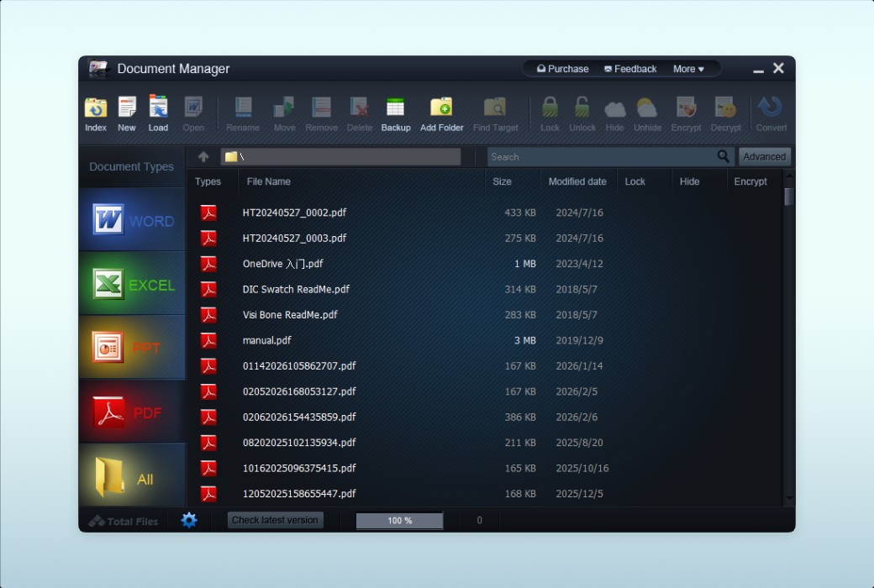874x588 pixels.
Task: Sort files by Modified date column
Action: click(577, 181)
